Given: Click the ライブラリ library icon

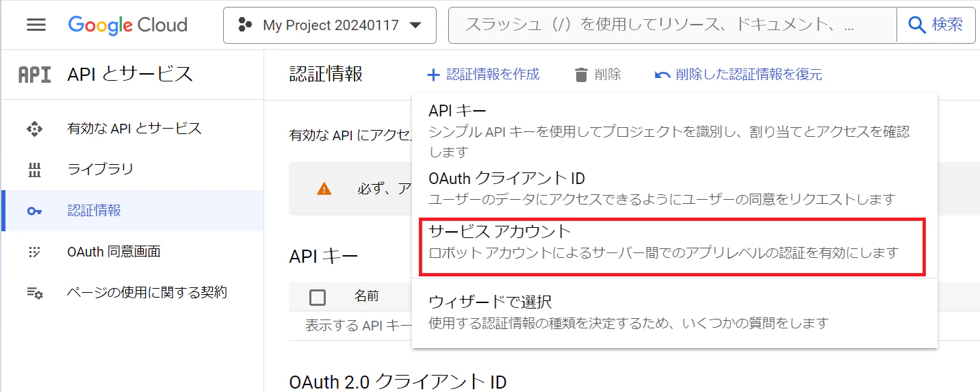Looking at the screenshot, I should pos(34,170).
